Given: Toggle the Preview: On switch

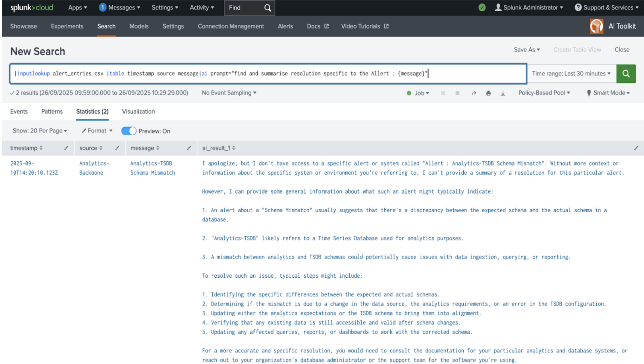Looking at the screenshot, I should 129,131.
